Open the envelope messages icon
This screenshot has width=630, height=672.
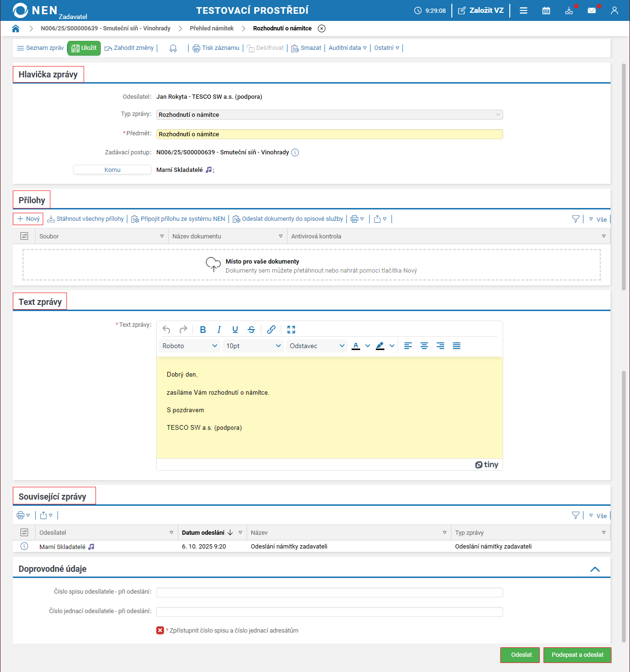(x=592, y=10)
